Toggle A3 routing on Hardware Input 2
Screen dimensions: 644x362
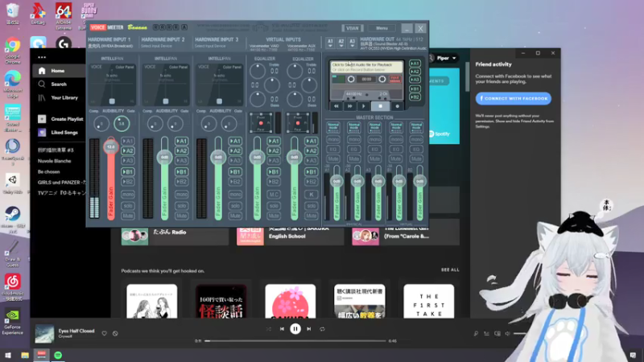(x=182, y=161)
